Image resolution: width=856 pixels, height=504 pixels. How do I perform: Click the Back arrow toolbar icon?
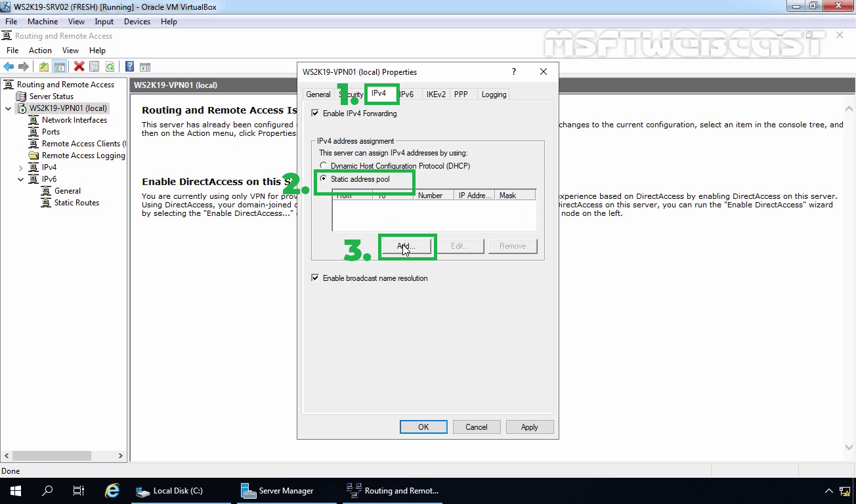tap(9, 66)
